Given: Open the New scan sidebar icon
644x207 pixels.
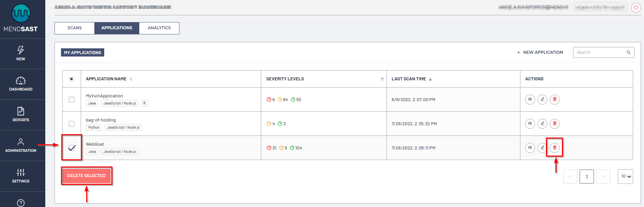Looking at the screenshot, I should pyautogui.click(x=21, y=53).
